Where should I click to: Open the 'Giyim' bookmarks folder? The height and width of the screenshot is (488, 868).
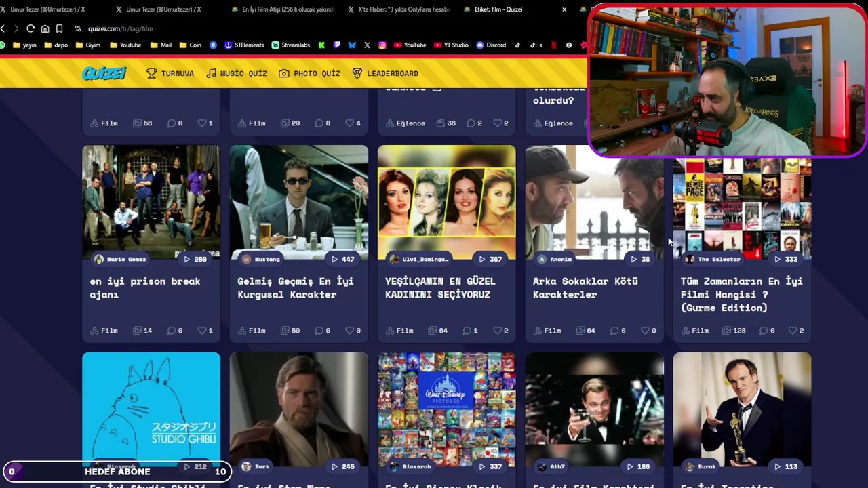tap(87, 45)
